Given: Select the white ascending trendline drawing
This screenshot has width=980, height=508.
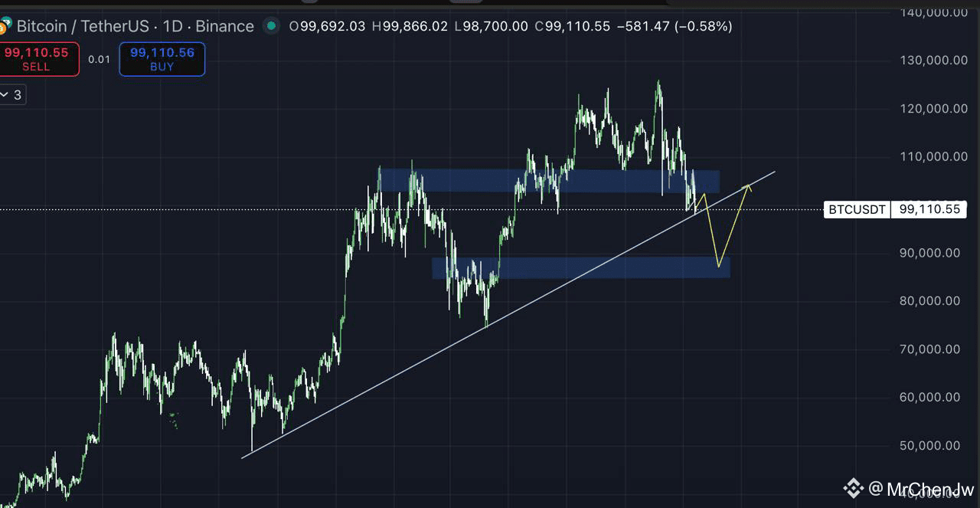Looking at the screenshot, I should click(508, 315).
